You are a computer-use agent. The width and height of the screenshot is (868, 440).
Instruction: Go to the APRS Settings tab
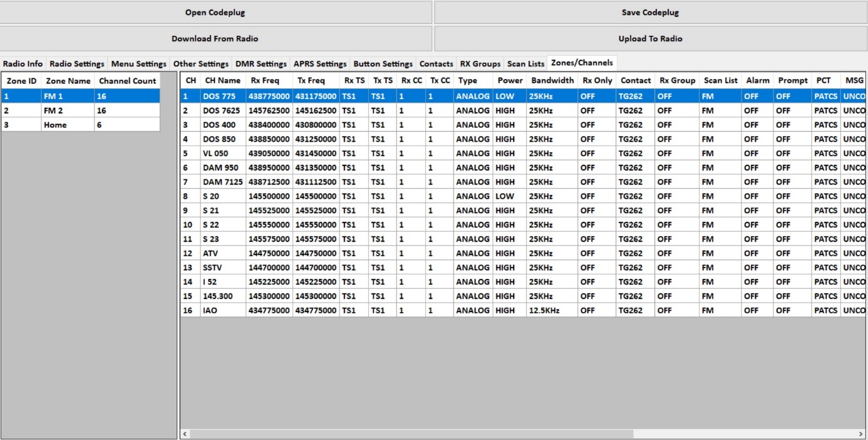[x=319, y=64]
